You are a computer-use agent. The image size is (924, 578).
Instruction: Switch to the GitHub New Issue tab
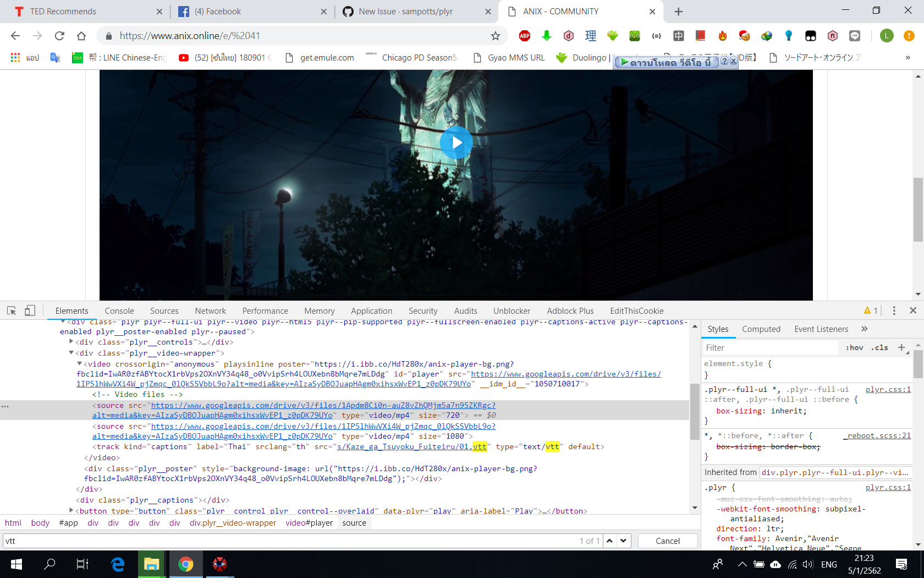pyautogui.click(x=416, y=12)
